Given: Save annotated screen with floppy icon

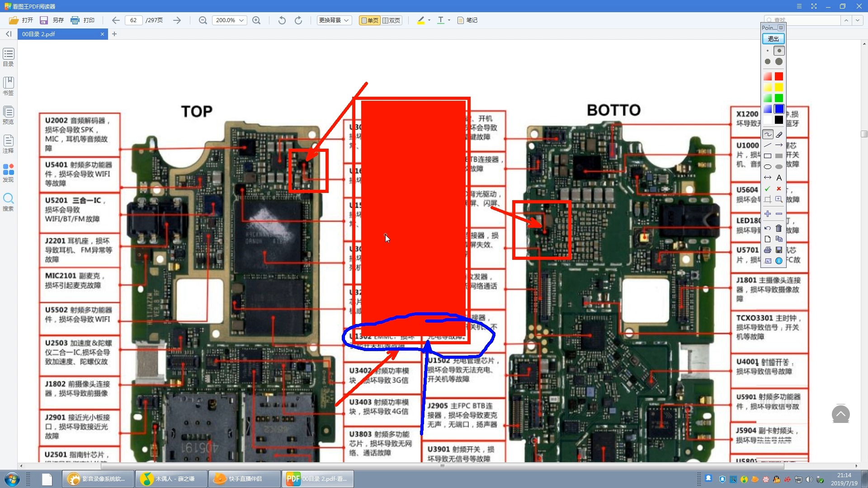Looking at the screenshot, I should coord(779,250).
